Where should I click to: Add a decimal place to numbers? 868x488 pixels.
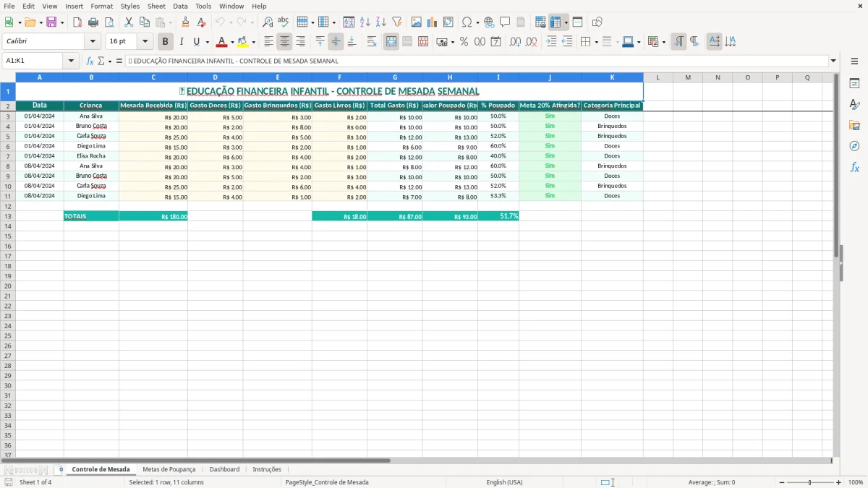[515, 42]
